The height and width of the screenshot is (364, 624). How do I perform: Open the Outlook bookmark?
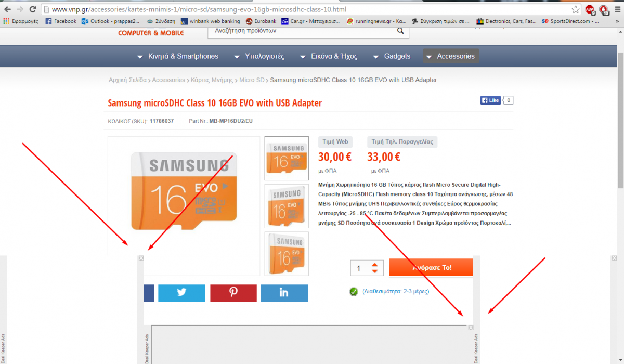coord(111,21)
